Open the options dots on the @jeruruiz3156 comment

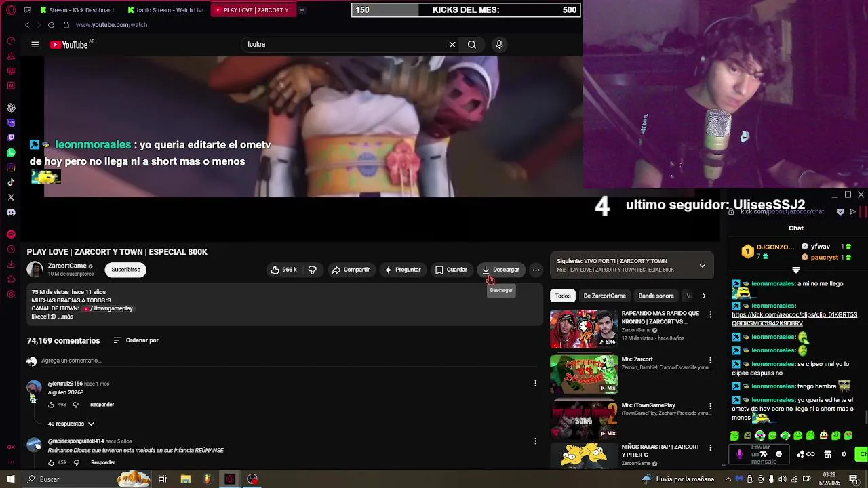click(535, 383)
